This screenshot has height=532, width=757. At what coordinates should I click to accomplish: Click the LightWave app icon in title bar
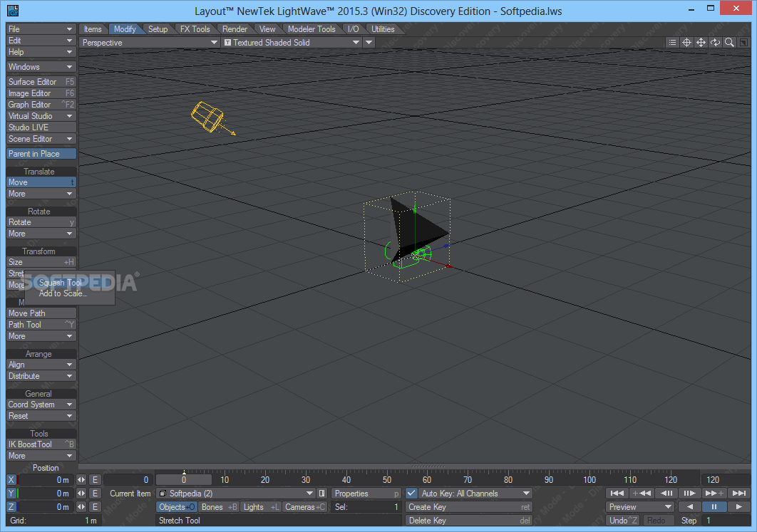point(13,10)
